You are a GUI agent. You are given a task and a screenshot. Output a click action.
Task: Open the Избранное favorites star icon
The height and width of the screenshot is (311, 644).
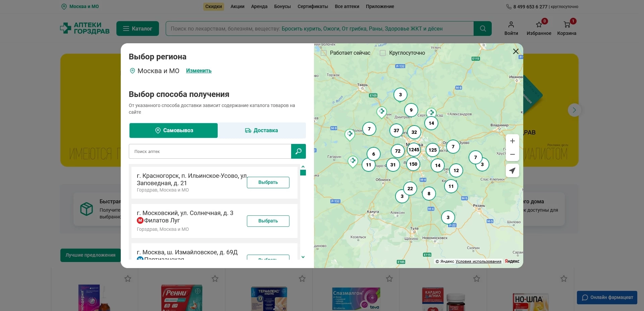(x=539, y=25)
